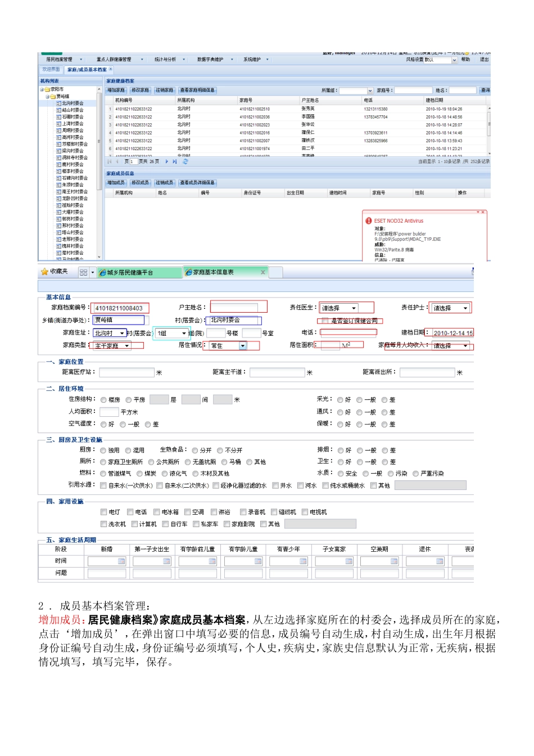
Task: Jump to first page arrow in family records pager
Action: pos(110,161)
